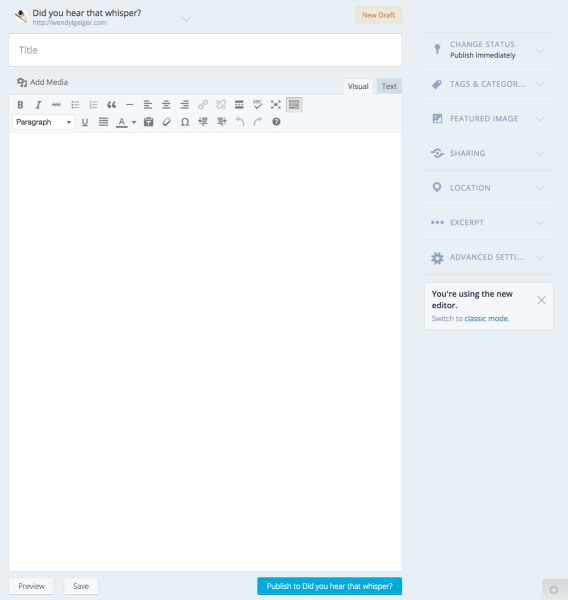This screenshot has width=568, height=600.
Task: Expand the Tags & Categories section
Action: pyautogui.click(x=489, y=84)
